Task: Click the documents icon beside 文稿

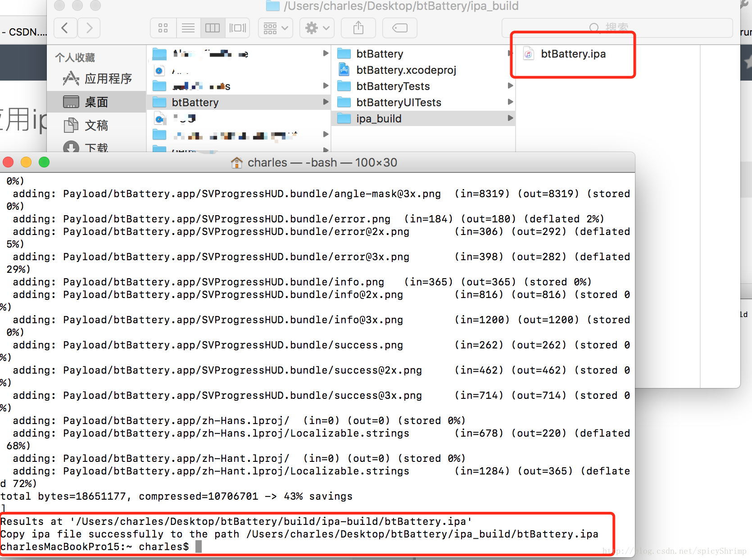Action: (71, 126)
